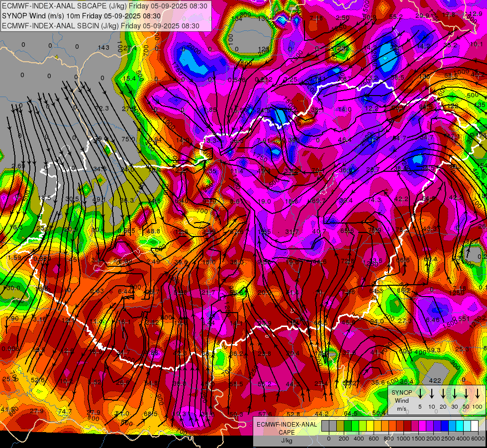The width and height of the screenshot is (487, 448).
Task: Click the map value '94.0'
Action: 377,321
